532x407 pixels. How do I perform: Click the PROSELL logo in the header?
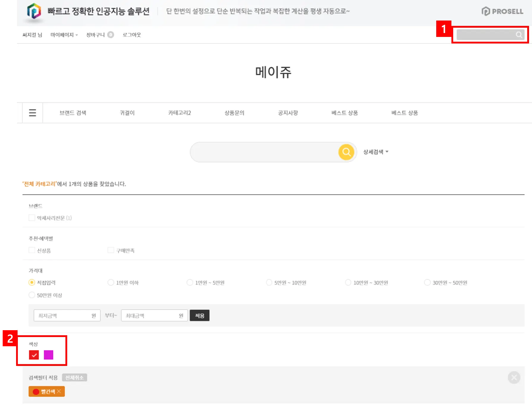502,11
